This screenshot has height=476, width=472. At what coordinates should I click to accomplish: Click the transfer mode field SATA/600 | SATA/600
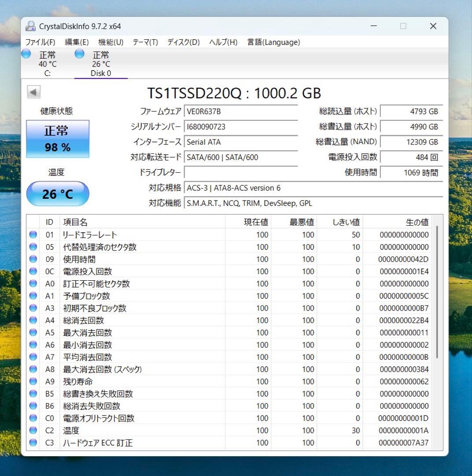click(240, 157)
